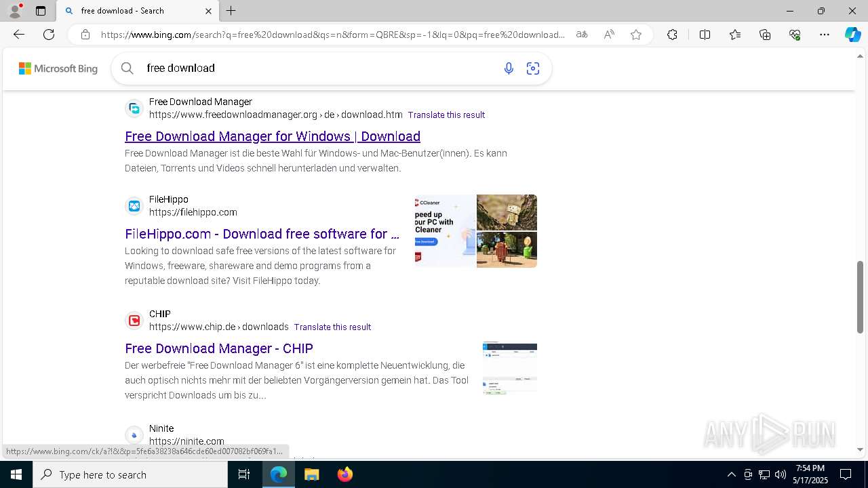Open clock showing 7:54 PM
This screenshot has height=488, width=868.
click(x=810, y=474)
